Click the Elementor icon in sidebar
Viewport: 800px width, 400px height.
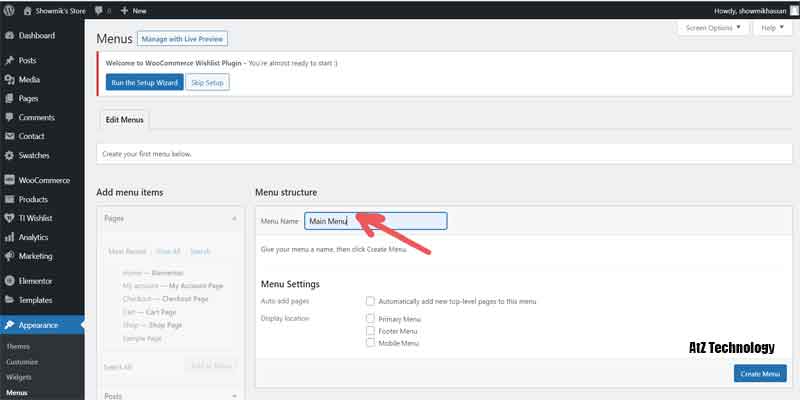click(x=10, y=281)
